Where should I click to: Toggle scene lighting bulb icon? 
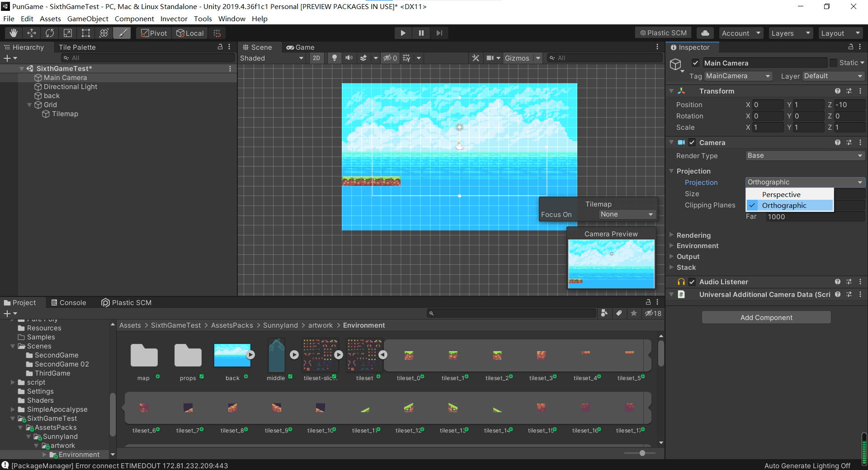point(335,58)
